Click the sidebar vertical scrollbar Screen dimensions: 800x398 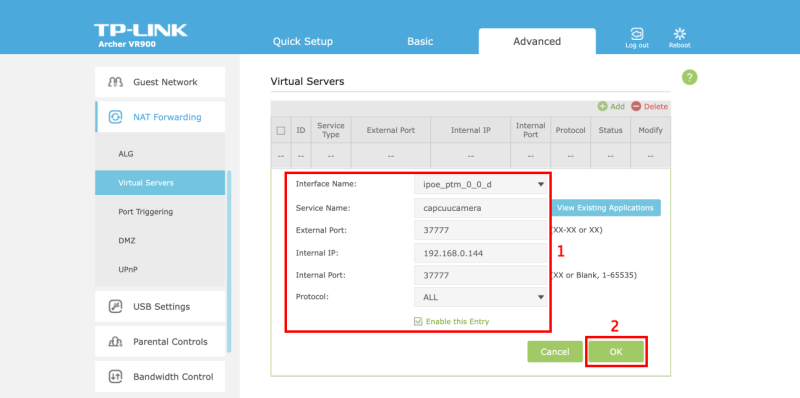coord(229,262)
